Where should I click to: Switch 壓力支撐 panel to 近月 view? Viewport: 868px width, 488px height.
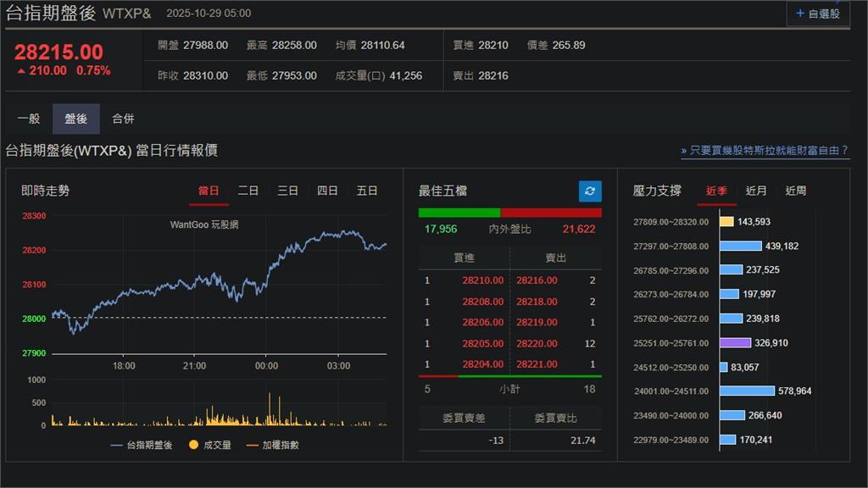pos(755,191)
